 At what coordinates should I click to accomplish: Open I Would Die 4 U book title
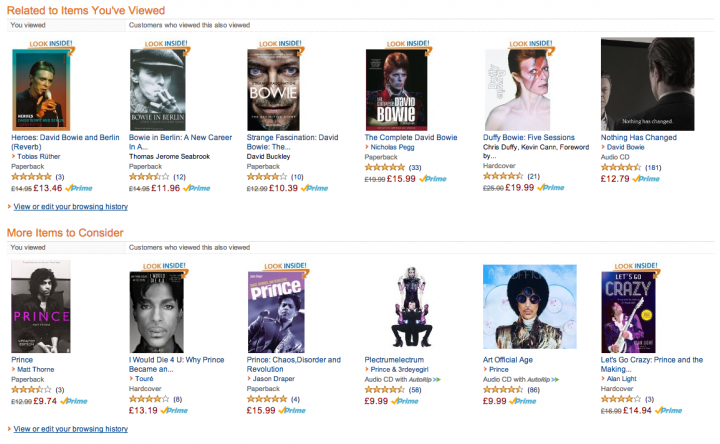tap(176, 364)
